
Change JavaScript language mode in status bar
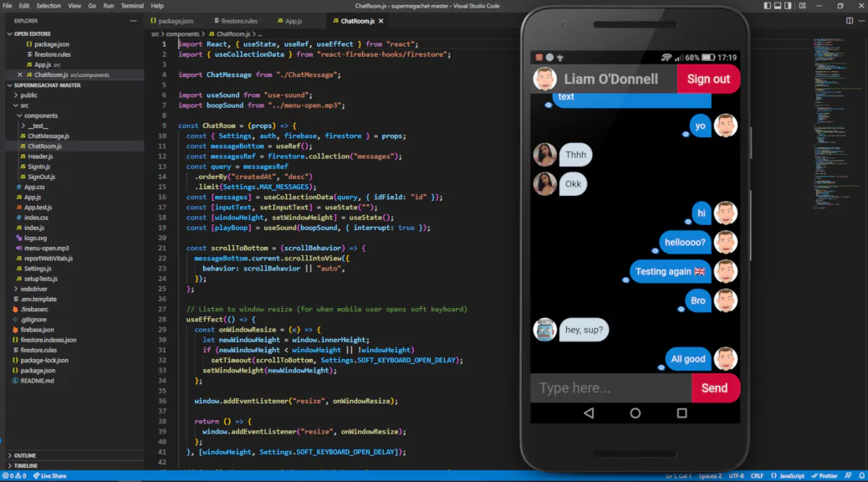792,476
